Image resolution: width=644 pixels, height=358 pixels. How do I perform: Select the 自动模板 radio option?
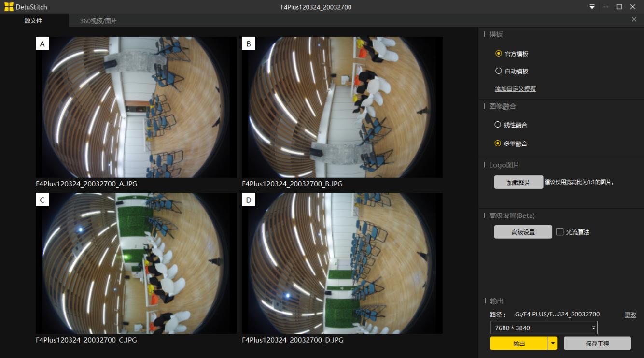pyautogui.click(x=499, y=71)
